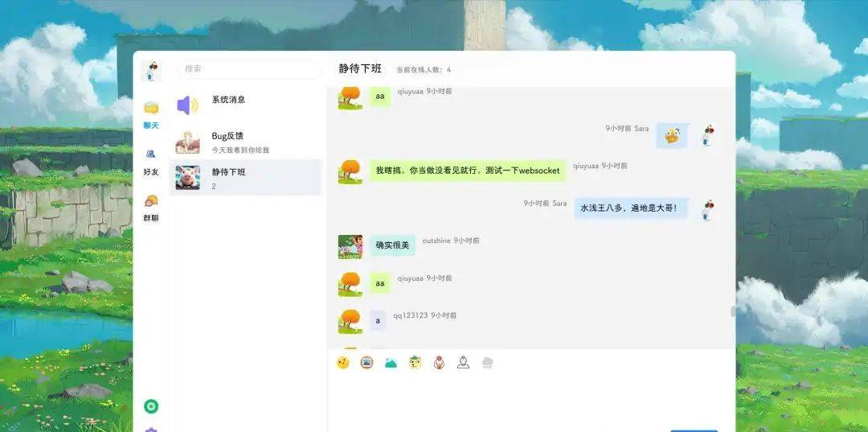Click the red chicken icon in toolbar
The width and height of the screenshot is (868, 432).
point(439,363)
